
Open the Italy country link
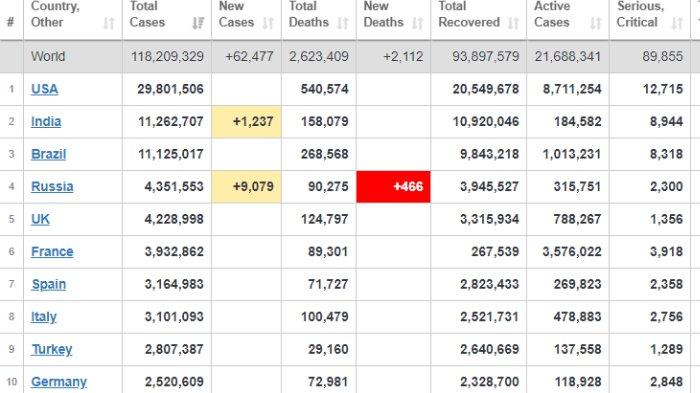(x=44, y=317)
